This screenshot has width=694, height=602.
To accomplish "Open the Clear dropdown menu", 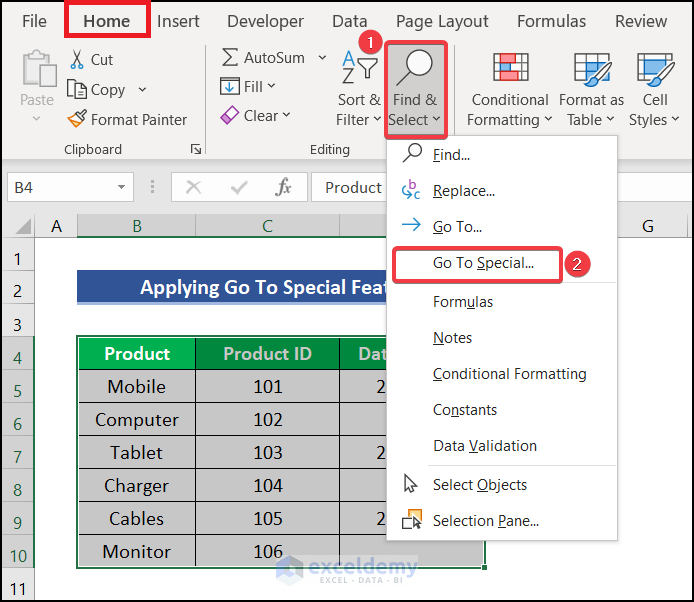I will (x=286, y=115).
